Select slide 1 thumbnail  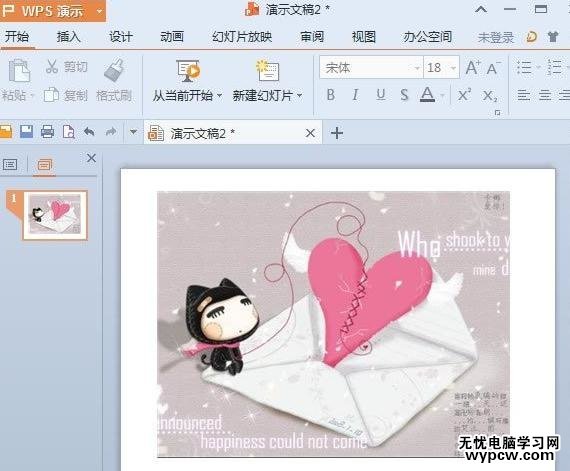(x=55, y=215)
